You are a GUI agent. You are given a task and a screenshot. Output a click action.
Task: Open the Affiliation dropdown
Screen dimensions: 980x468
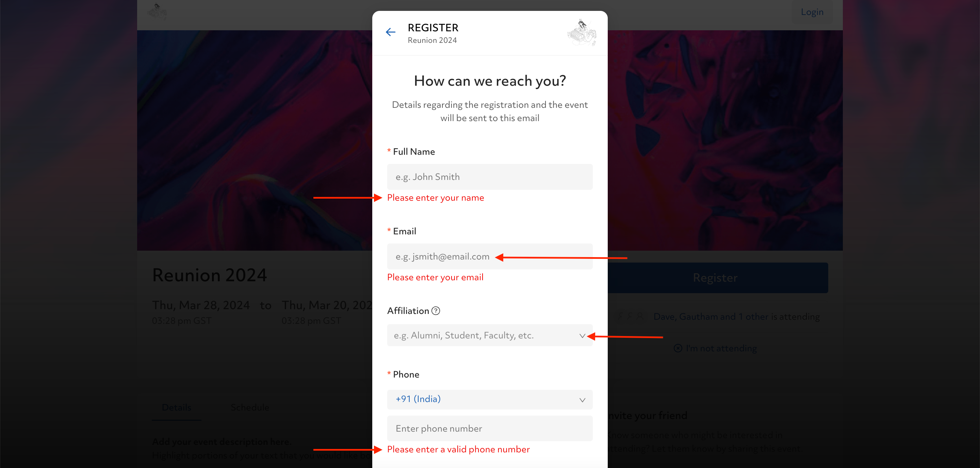point(483,335)
